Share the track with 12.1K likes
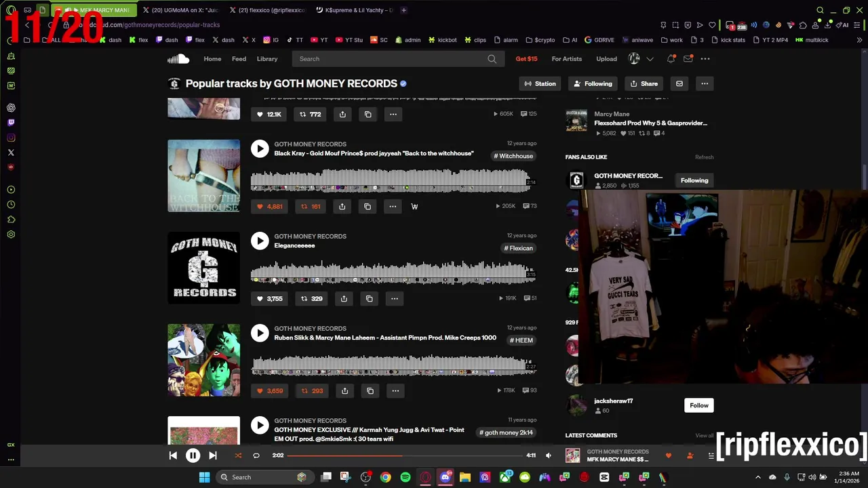 [x=342, y=114]
